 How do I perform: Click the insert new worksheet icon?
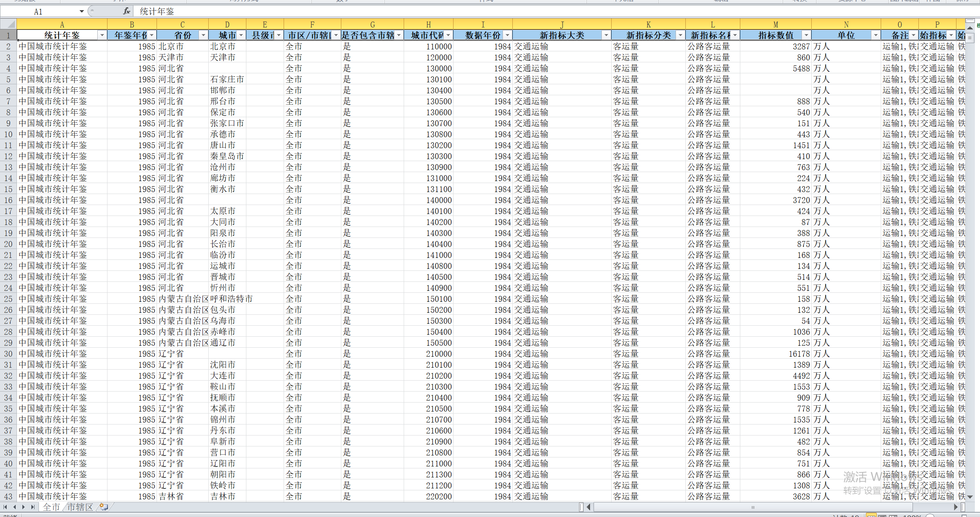[x=104, y=507]
